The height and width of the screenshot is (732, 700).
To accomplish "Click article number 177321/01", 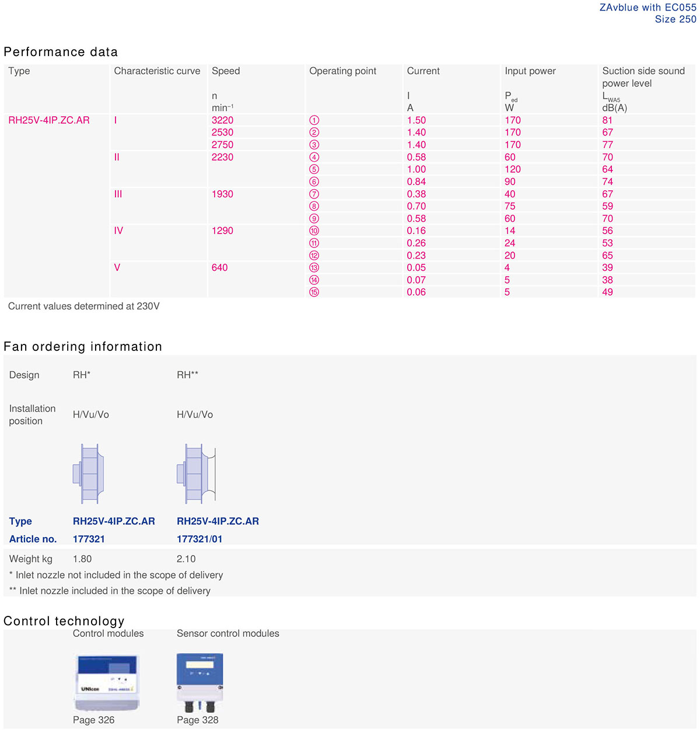I will click(x=199, y=539).
